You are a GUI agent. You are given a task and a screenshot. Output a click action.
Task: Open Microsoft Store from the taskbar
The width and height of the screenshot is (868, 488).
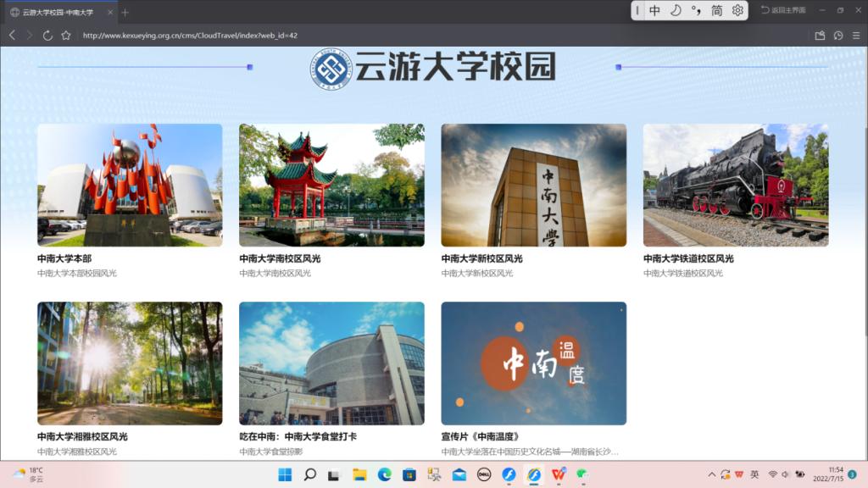click(x=409, y=474)
